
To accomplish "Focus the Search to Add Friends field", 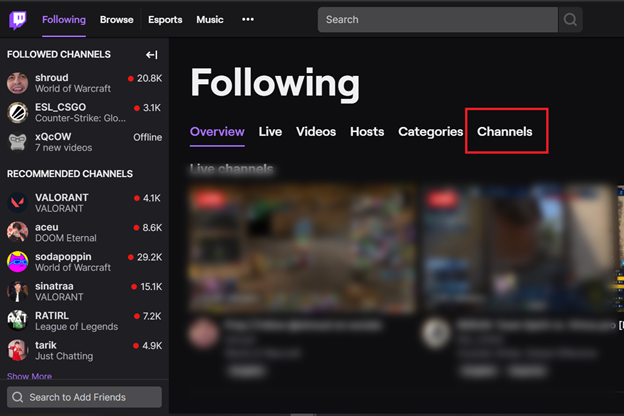I will tap(84, 397).
